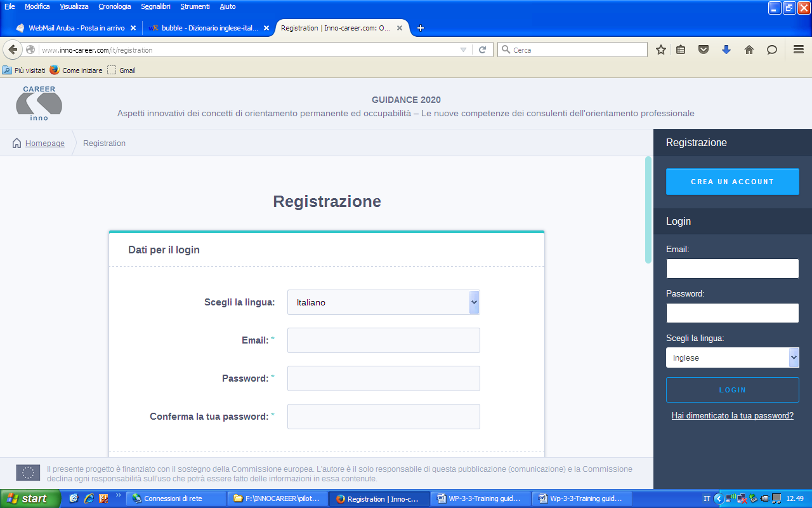Show bookmarks list icon in toolbar
The image size is (812, 508).
pyautogui.click(x=681, y=50)
